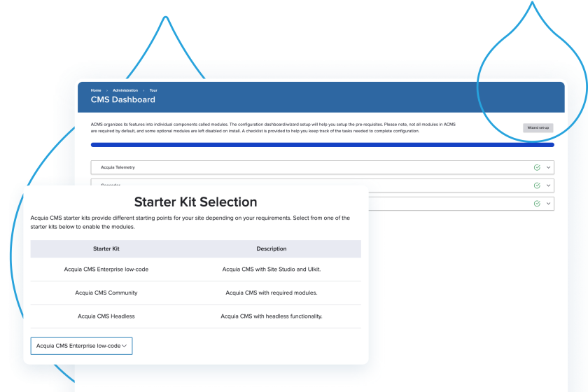The width and height of the screenshot is (588, 392).
Task: Open the Administration breadcrumb link
Action: pyautogui.click(x=125, y=90)
